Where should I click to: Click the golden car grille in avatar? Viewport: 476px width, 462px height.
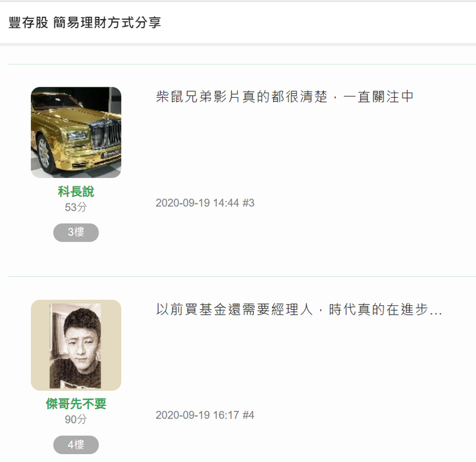coord(106,135)
